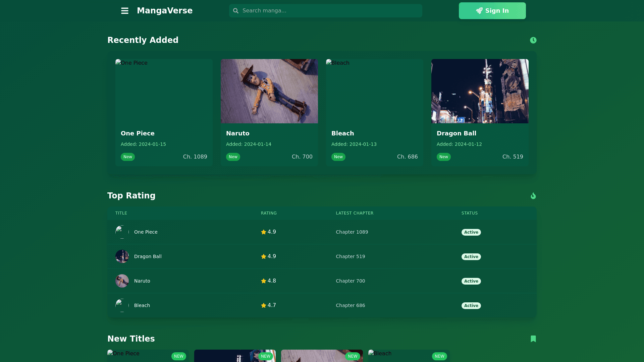644x362 pixels.
Task: Click NEW badge on first New Titles card
Action: 178,356
